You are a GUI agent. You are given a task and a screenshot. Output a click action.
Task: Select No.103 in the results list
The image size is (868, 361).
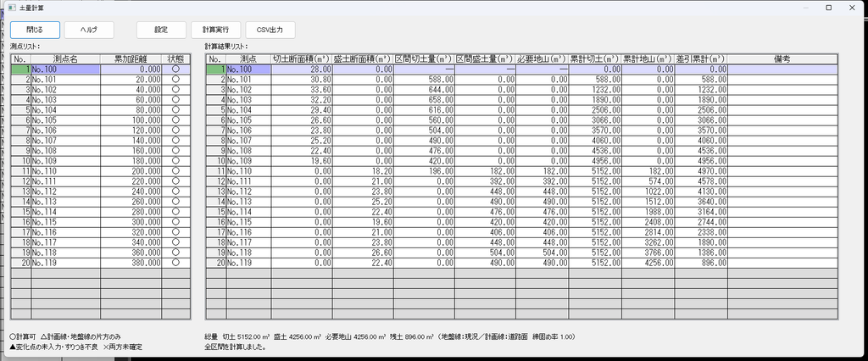(x=248, y=100)
